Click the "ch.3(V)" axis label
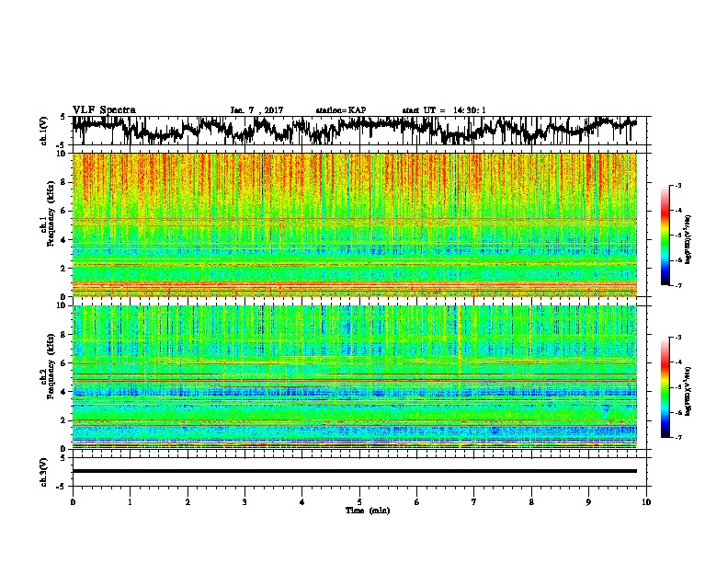 pos(44,472)
